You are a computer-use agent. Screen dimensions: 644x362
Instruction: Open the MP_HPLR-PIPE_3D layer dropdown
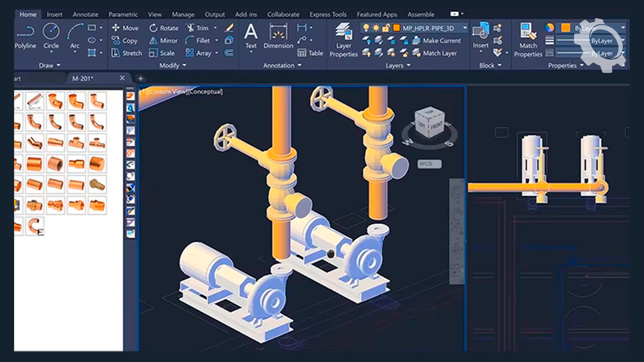pos(464,28)
